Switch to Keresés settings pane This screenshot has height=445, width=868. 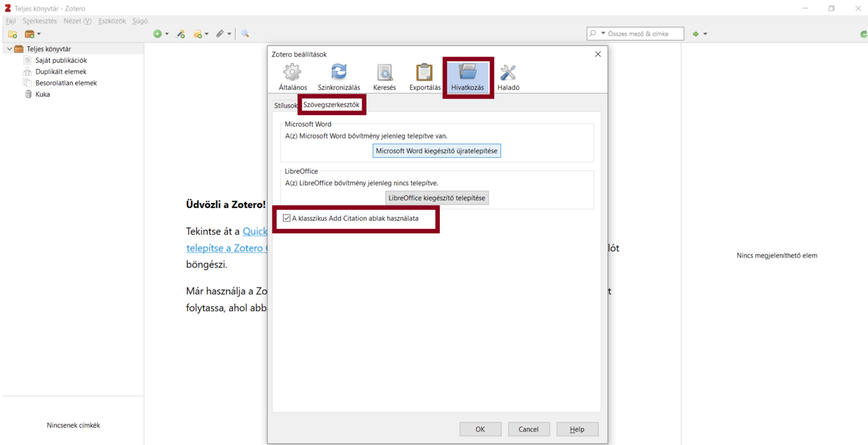pos(385,77)
